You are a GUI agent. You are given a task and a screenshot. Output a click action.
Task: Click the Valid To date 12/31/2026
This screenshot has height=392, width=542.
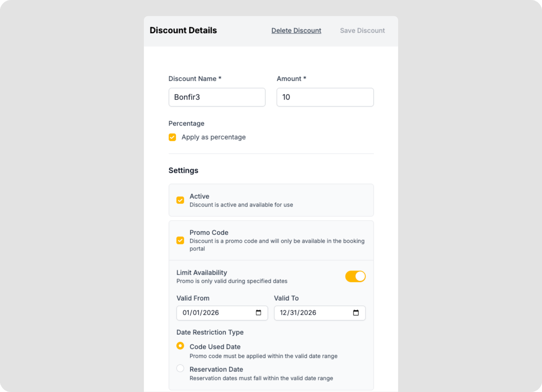[298, 313]
